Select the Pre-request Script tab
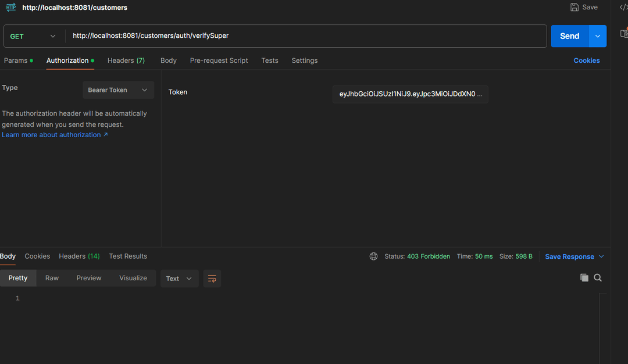Screen dimensions: 628x364 pyautogui.click(x=219, y=60)
